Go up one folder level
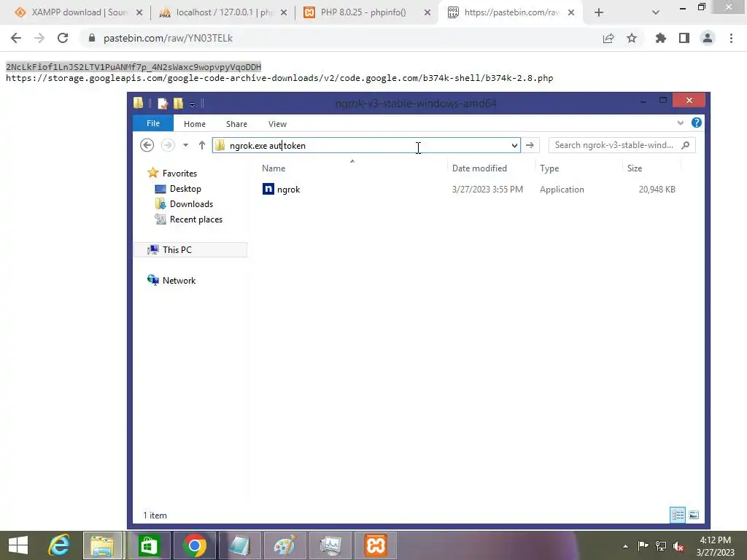The width and height of the screenshot is (747, 560). point(202,145)
